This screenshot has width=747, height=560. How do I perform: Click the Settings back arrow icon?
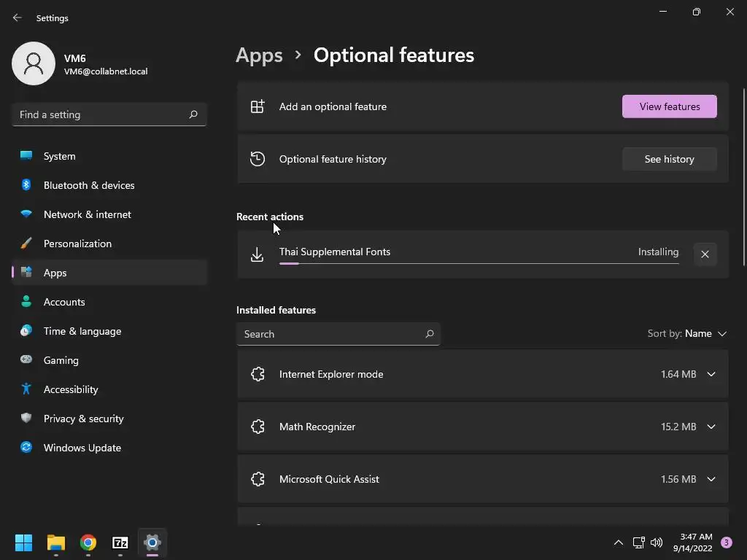click(18, 17)
